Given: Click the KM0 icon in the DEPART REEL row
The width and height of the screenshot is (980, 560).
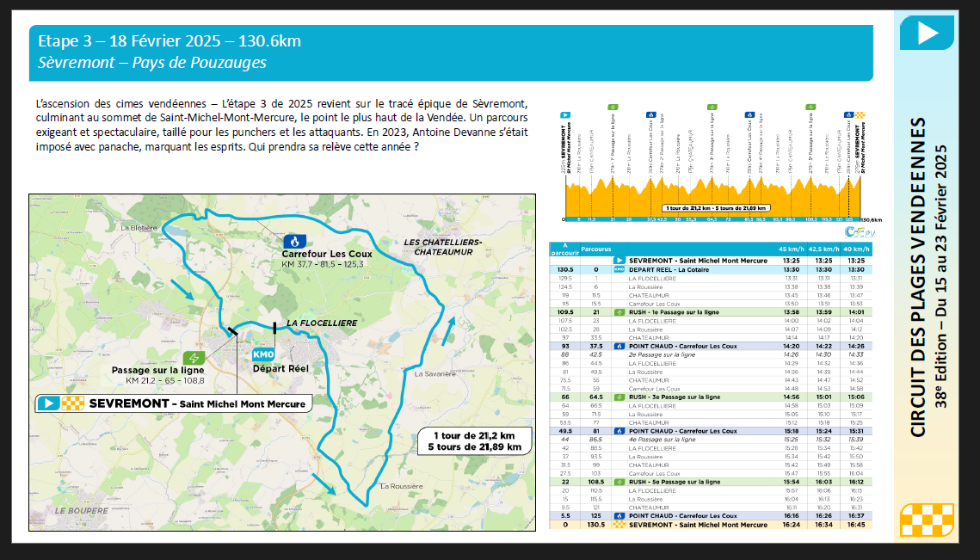Looking at the screenshot, I should 619,269.
